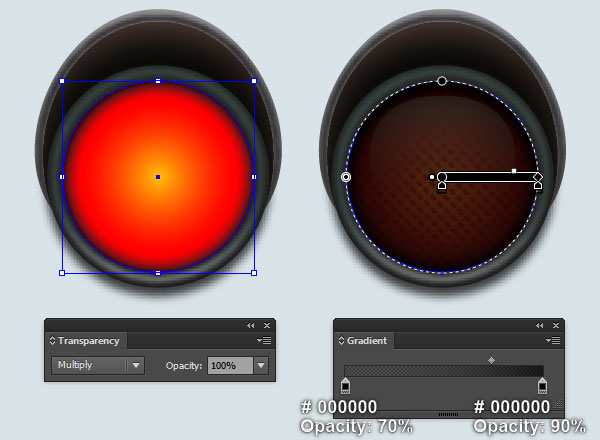Click the bottom-middle bounding box handle
Screen dimensions: 600x440
click(x=158, y=273)
